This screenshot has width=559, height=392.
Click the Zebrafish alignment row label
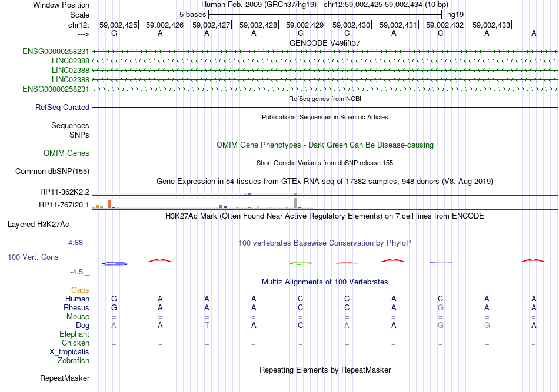coord(74,361)
